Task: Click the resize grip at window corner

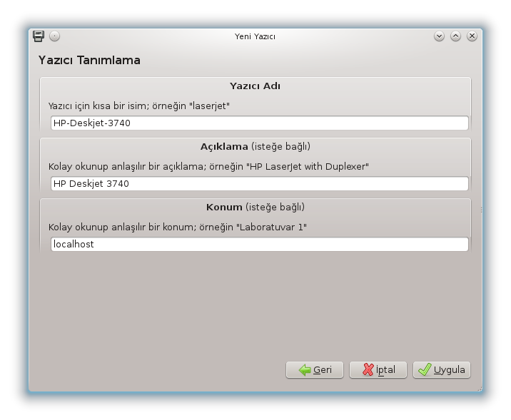Action: pos(480,389)
